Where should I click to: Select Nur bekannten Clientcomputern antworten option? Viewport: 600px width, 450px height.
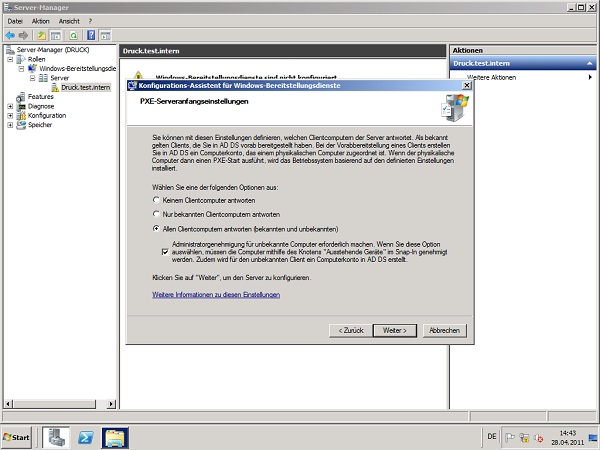(x=156, y=214)
